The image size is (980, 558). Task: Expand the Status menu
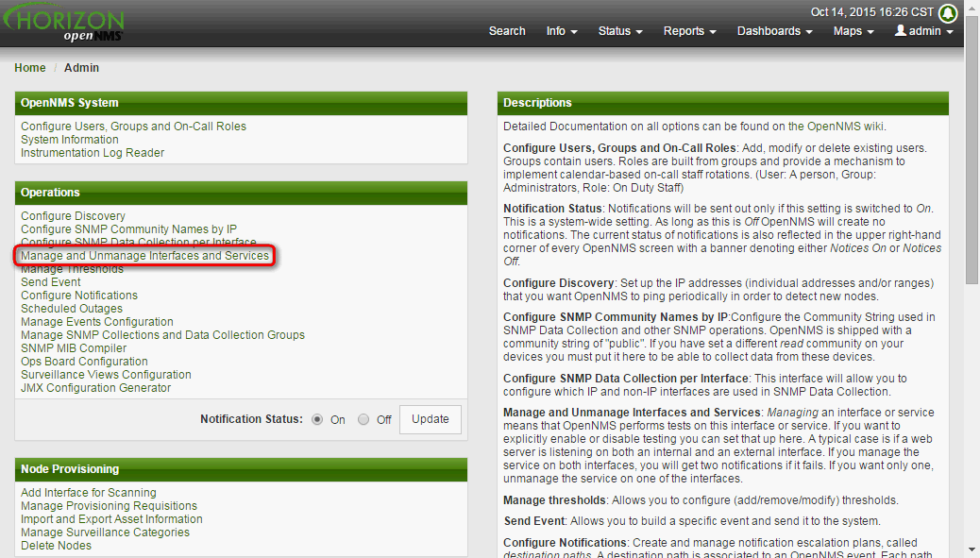(x=620, y=31)
